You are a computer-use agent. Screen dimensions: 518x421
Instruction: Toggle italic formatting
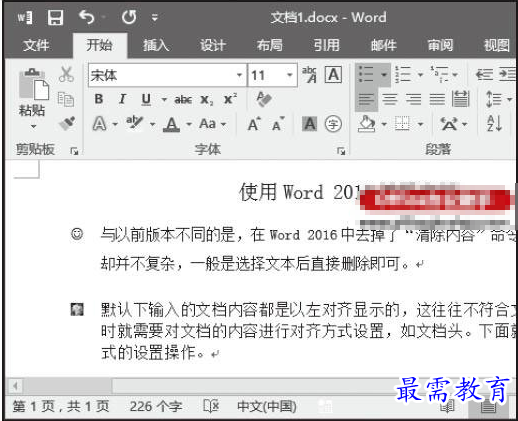(x=122, y=99)
